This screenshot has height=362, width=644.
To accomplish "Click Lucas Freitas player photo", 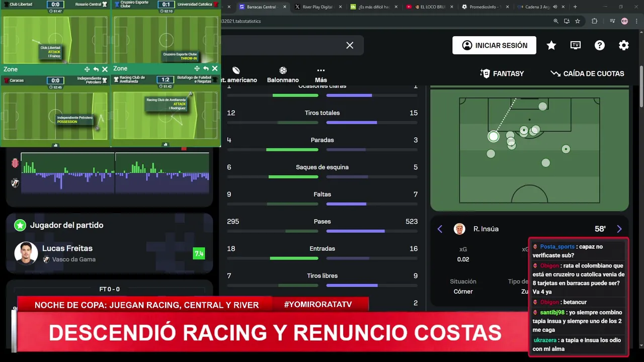I will [x=26, y=253].
